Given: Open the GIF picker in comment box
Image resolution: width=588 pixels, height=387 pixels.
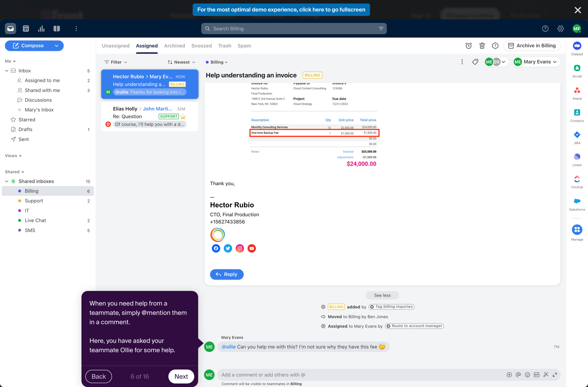Looking at the screenshot, I should (x=536, y=375).
